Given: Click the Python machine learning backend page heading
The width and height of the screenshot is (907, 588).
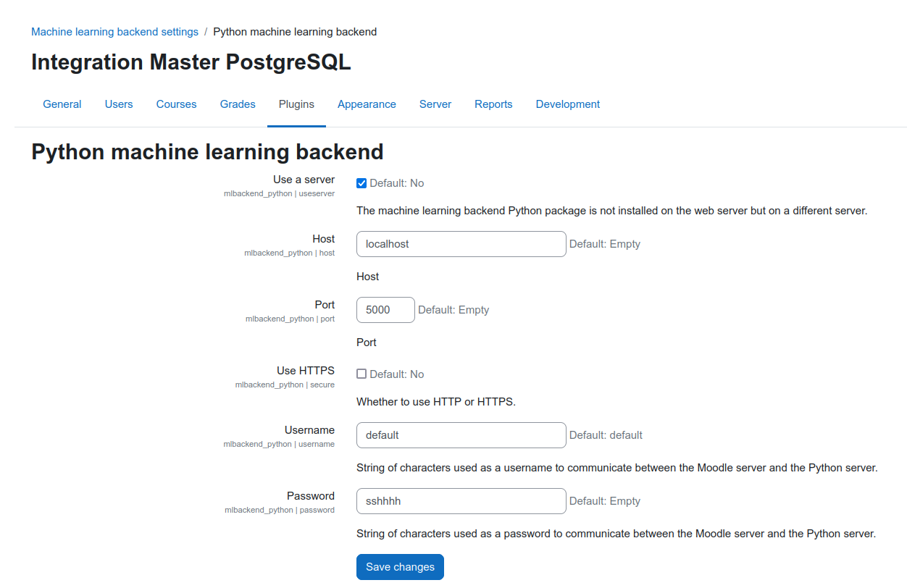Looking at the screenshot, I should pyautogui.click(x=207, y=152).
